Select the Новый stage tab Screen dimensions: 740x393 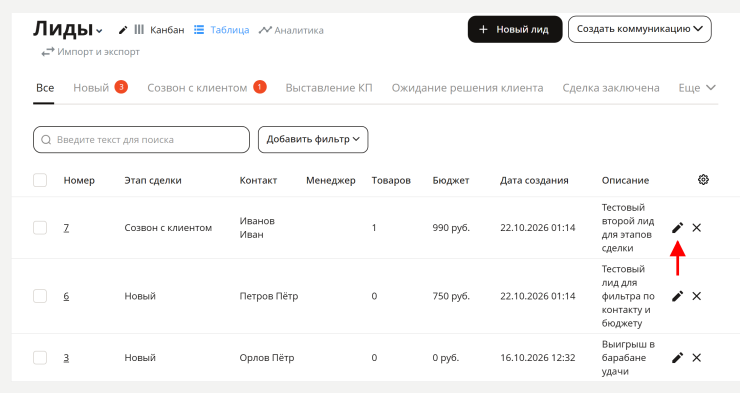click(x=91, y=88)
